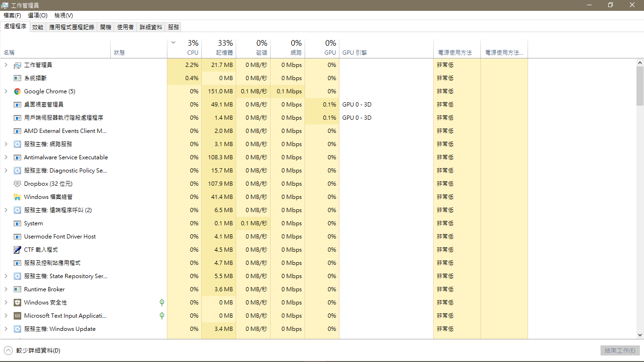644x362 pixels.
Task: Expand 服務主機: State Repository group
Action: pos(6,276)
